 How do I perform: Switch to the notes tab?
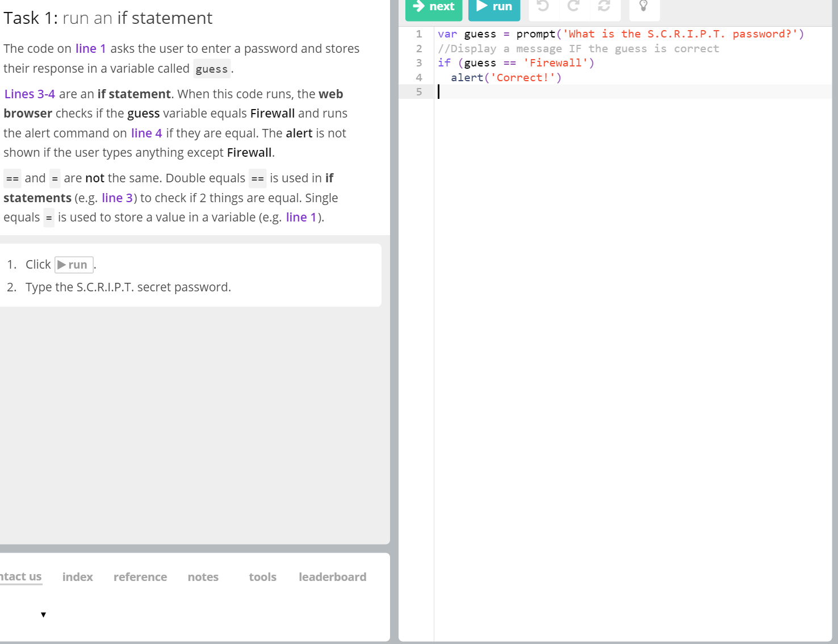203,577
